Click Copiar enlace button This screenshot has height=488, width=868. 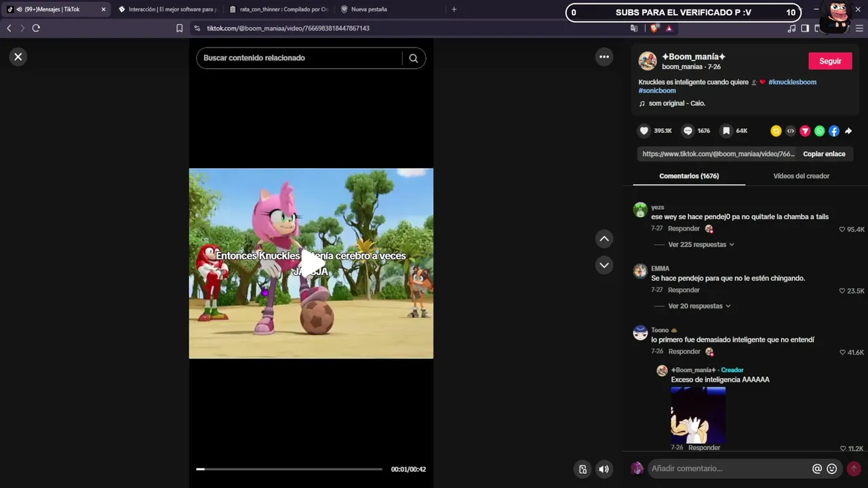pyautogui.click(x=824, y=154)
